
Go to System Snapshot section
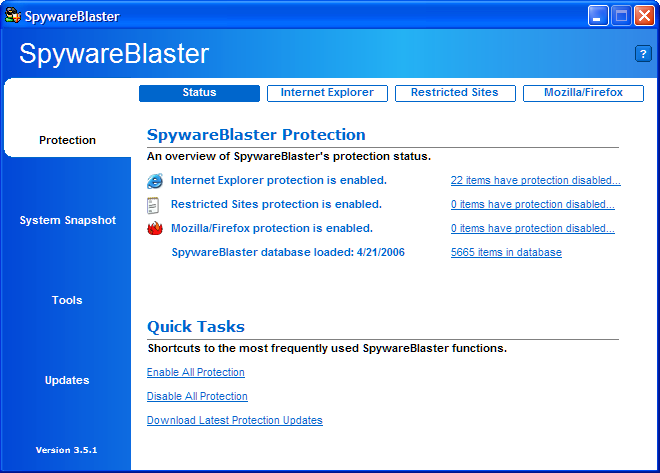coord(67,220)
